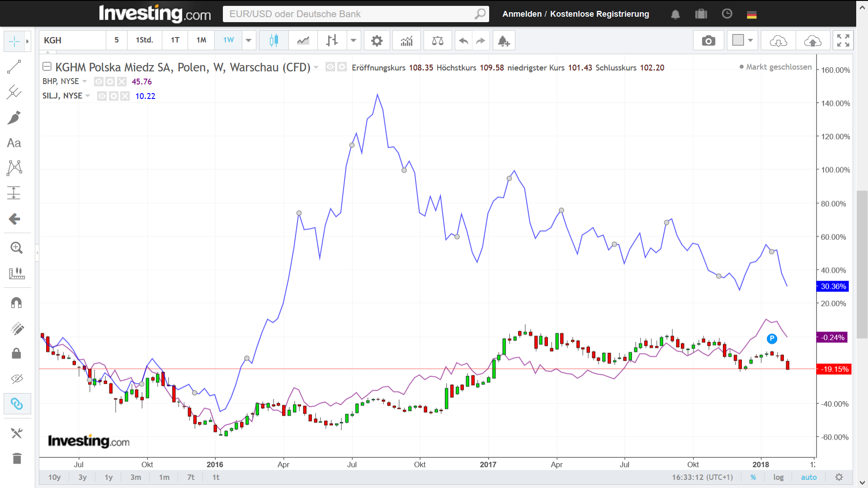Click the Anmelden login link
This screenshot has width=868, height=488.
522,14
